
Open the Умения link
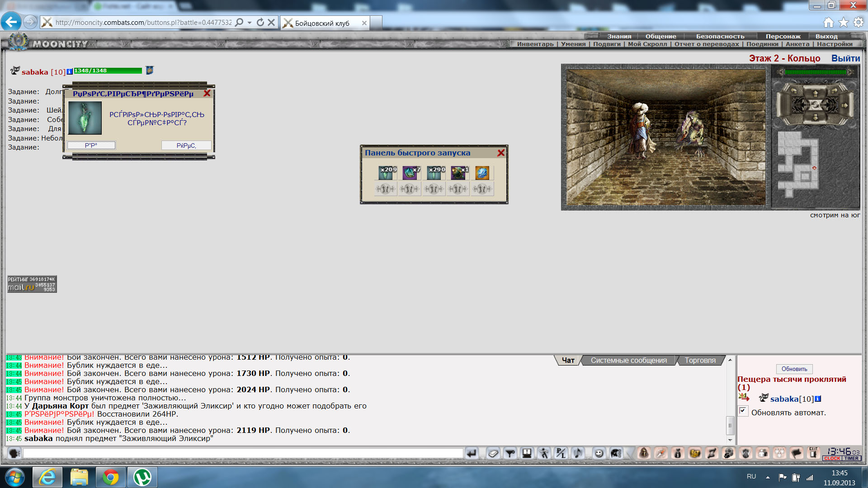click(x=573, y=44)
